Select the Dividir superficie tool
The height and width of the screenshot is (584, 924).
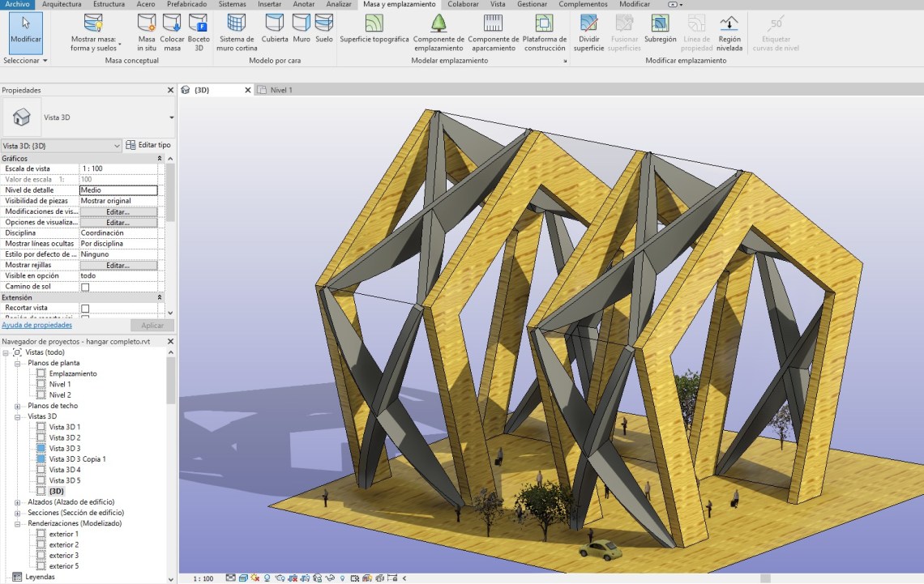coord(588,23)
